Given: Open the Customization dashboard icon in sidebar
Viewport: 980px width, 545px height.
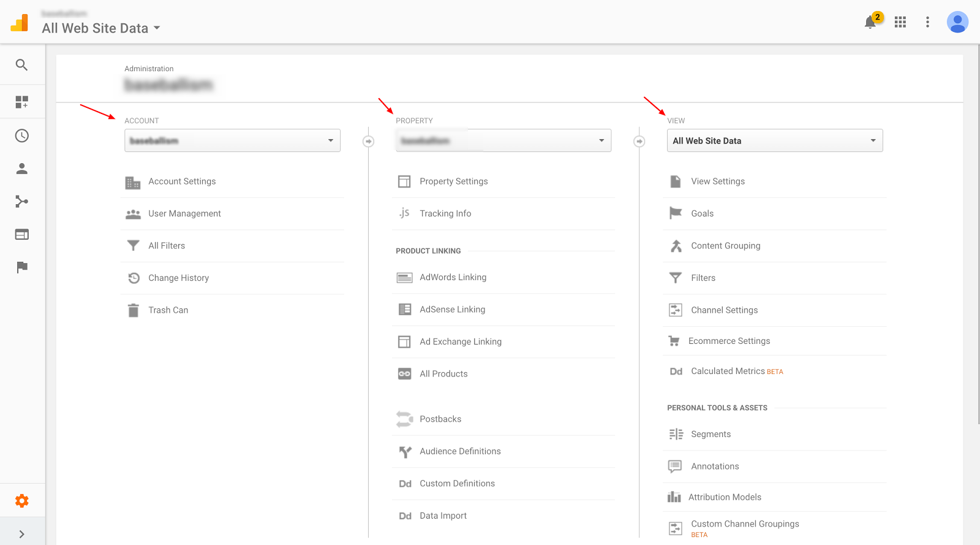Looking at the screenshot, I should pyautogui.click(x=22, y=102).
